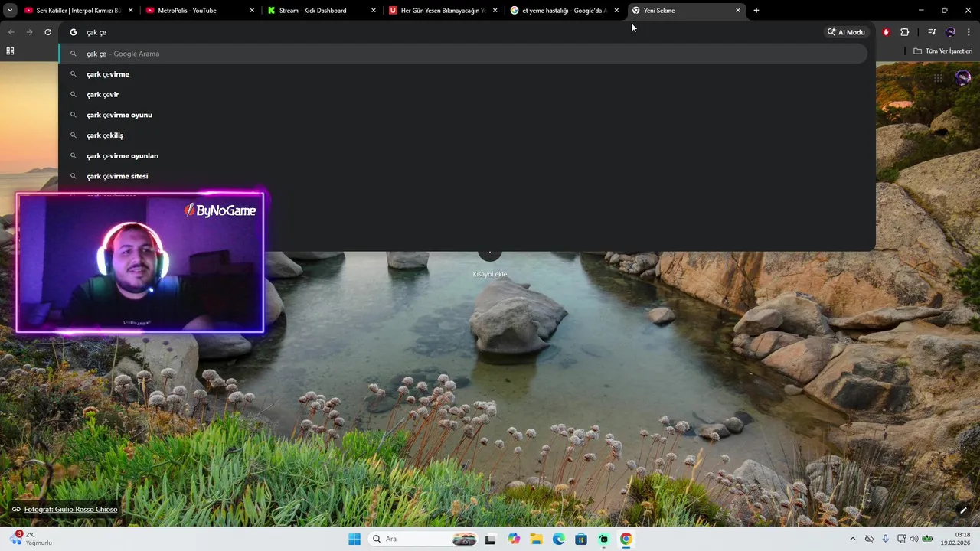Close the Yeni Sekme tab
Screen dimensions: 980x551
point(738,11)
